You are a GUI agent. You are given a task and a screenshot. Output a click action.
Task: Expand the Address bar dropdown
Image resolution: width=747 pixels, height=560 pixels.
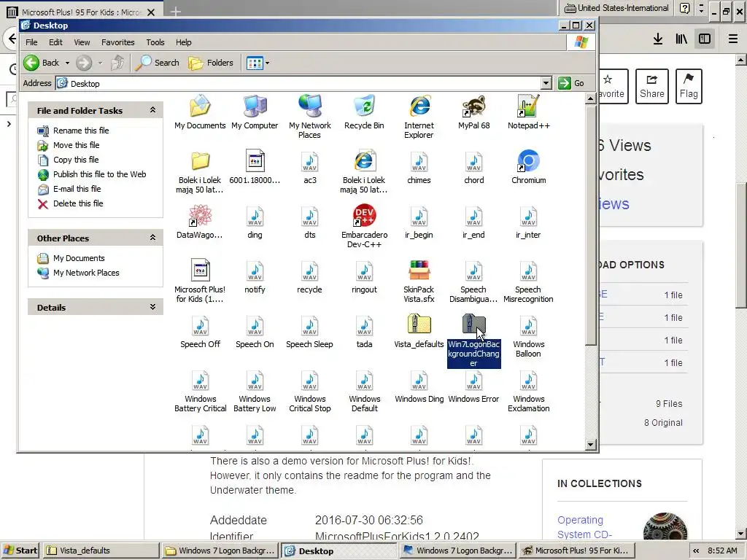point(546,83)
